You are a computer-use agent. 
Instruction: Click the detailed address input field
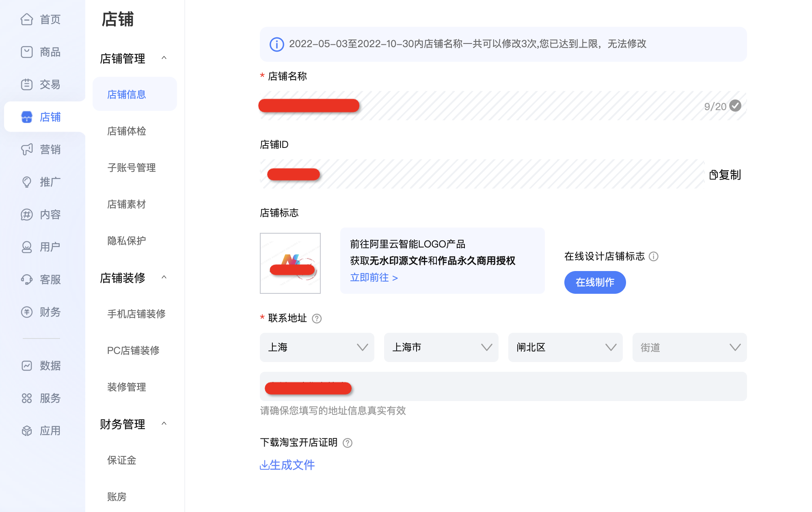tap(503, 386)
